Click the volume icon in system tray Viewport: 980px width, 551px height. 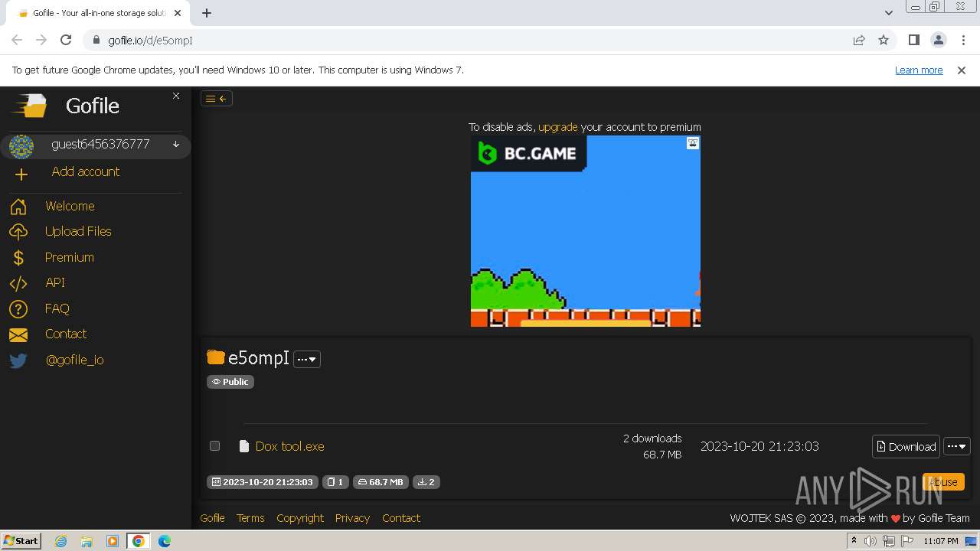pos(871,541)
